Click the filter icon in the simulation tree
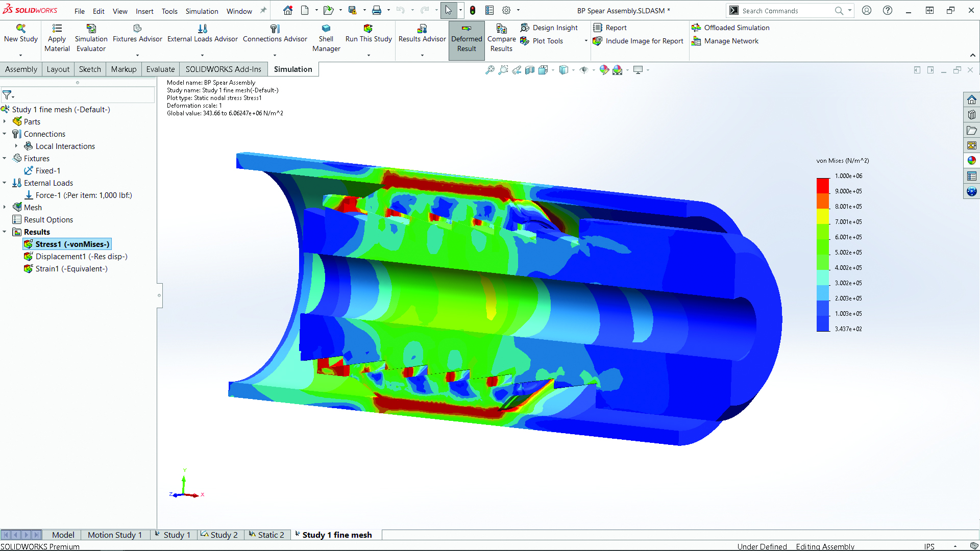Image resolution: width=980 pixels, height=551 pixels. pos(7,95)
